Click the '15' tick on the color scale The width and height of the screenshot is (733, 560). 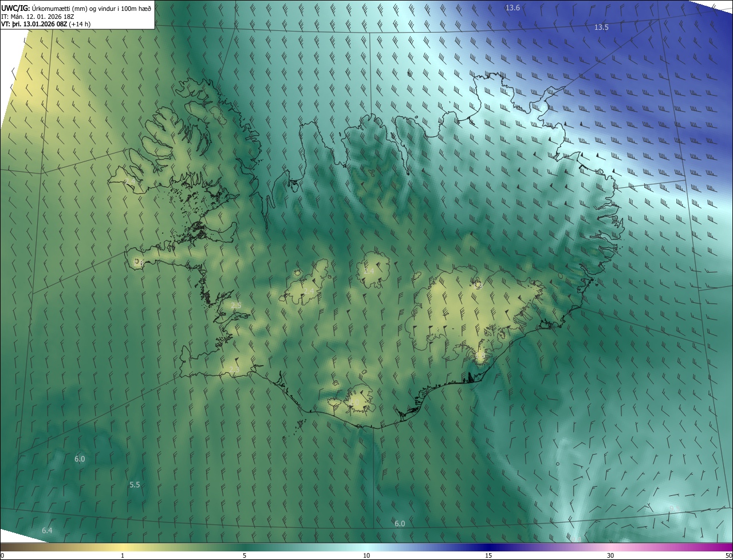[488, 555]
